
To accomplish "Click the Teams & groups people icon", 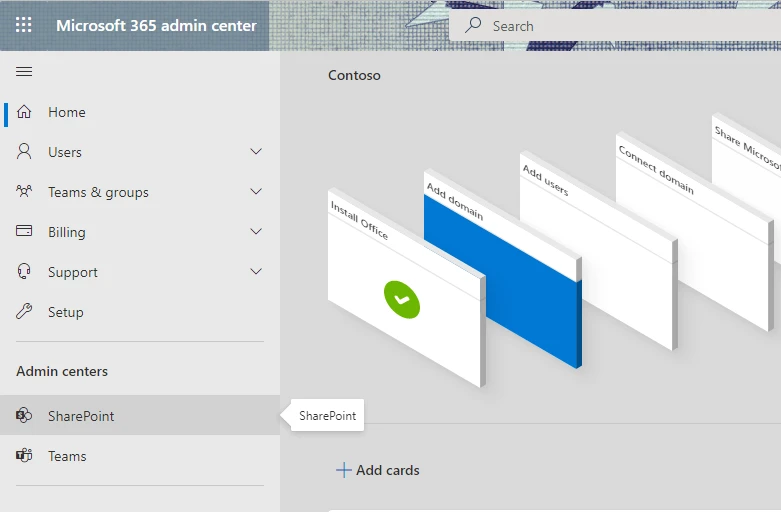I will coord(24,191).
